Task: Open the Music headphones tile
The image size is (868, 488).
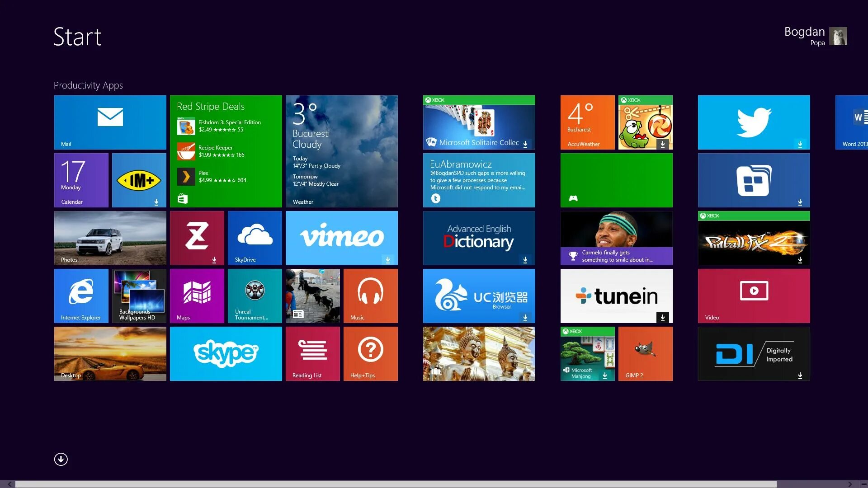Action: (x=370, y=296)
